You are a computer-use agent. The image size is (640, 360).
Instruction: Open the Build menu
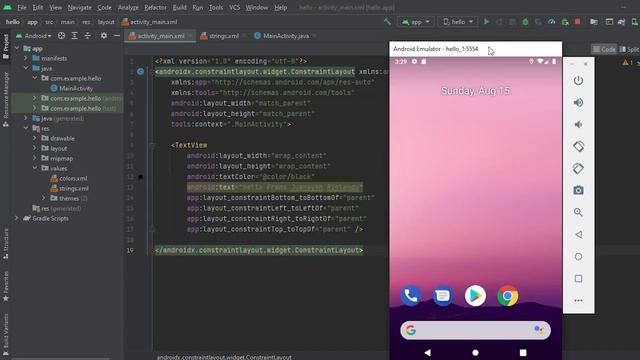tap(180, 7)
